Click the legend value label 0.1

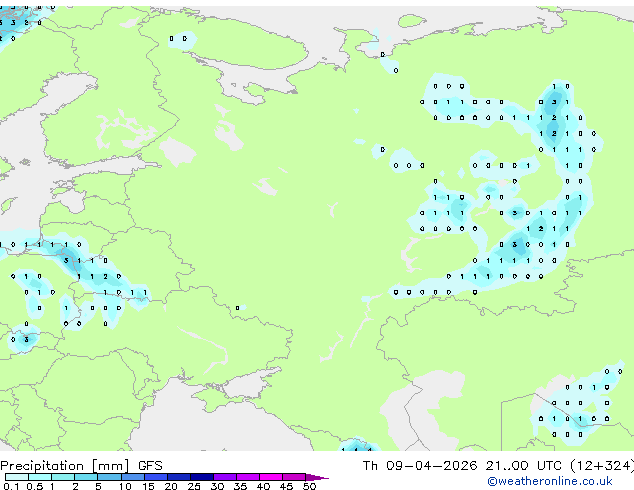click(x=11, y=486)
